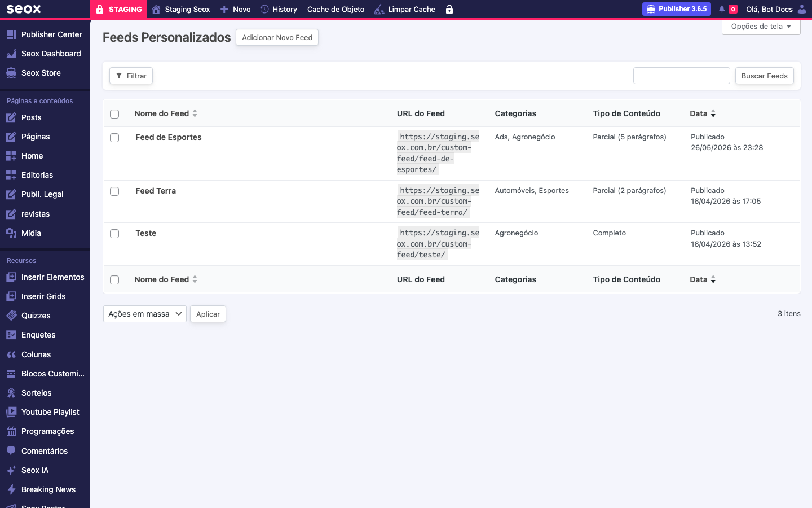Screen dimensions: 812x508
Task: Click the Posts edit icon
Action: pos(11,117)
